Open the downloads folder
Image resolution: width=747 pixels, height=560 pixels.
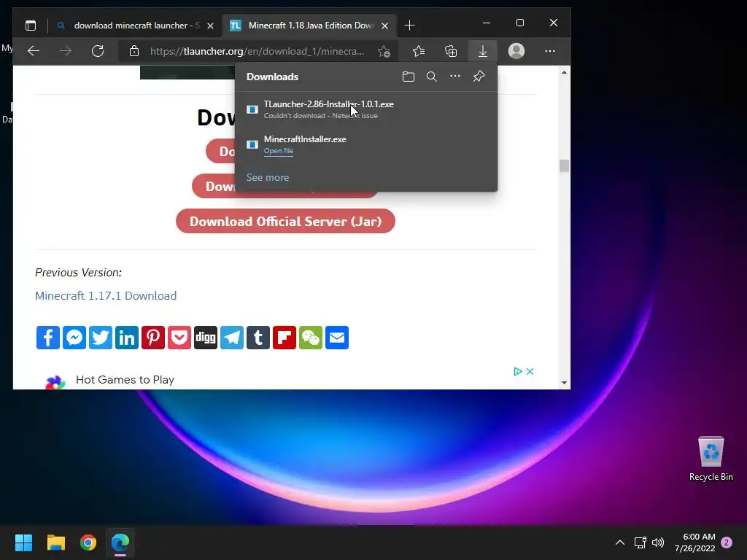[409, 77]
